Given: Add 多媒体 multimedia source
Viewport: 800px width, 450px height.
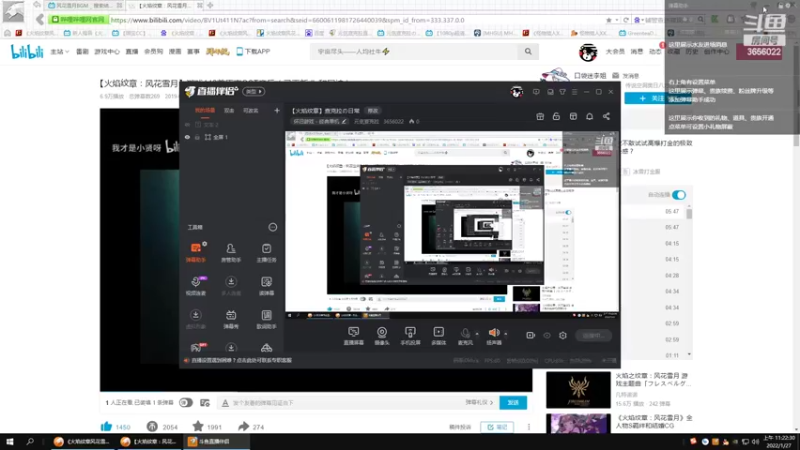Looking at the screenshot, I should [x=439, y=336].
